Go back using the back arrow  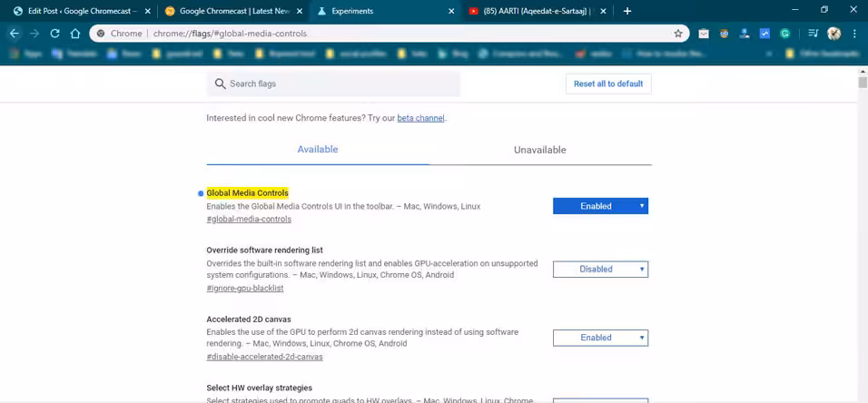[15, 34]
